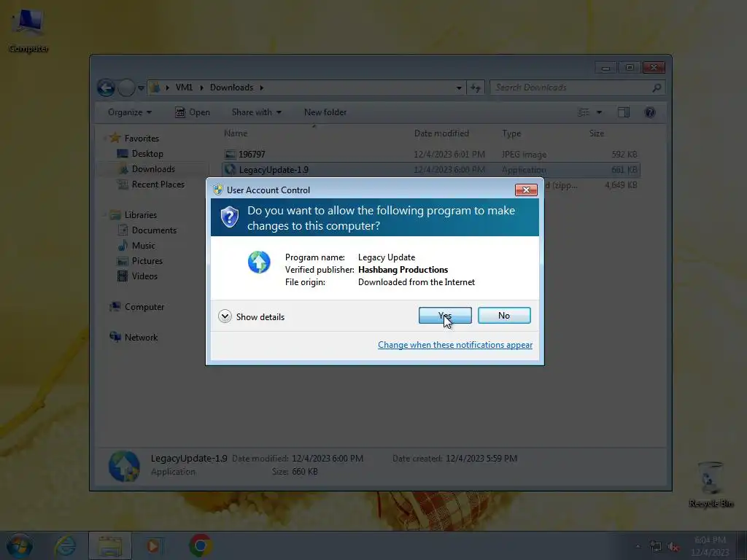This screenshot has width=747, height=560.
Task: Launch Windows Media Player from taskbar
Action: (153, 545)
